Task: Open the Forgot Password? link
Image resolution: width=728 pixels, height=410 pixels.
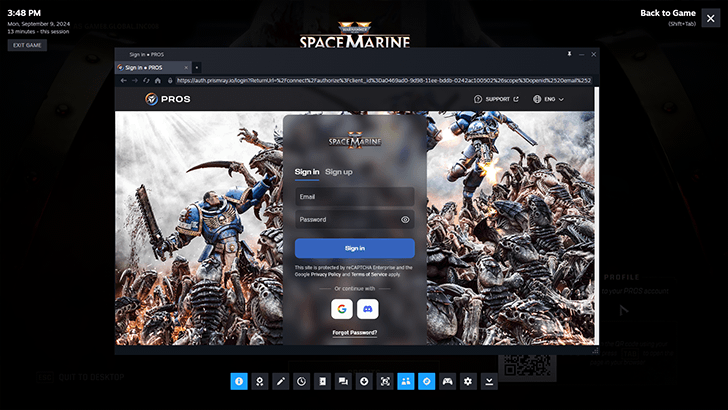Action: [x=355, y=332]
